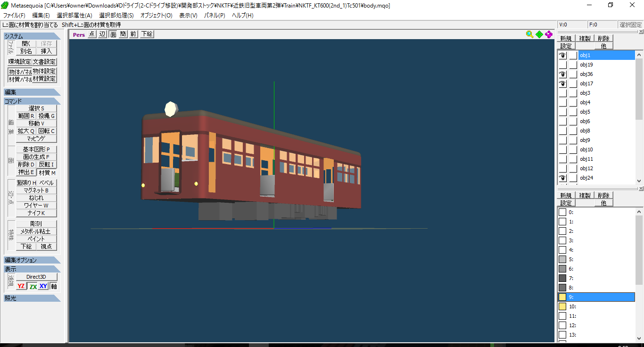This screenshot has height=347, width=644.
Task: Click the 開く open file button
Action: [26, 43]
